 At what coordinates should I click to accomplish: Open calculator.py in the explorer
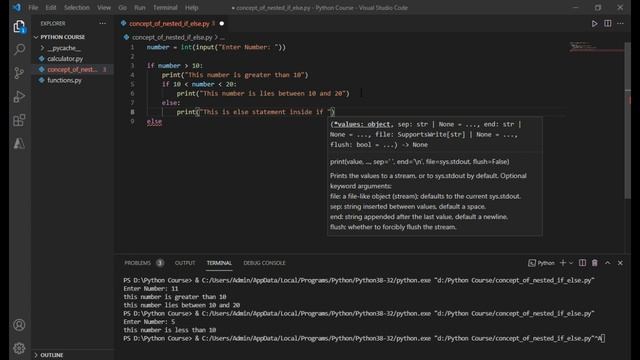coord(65,59)
